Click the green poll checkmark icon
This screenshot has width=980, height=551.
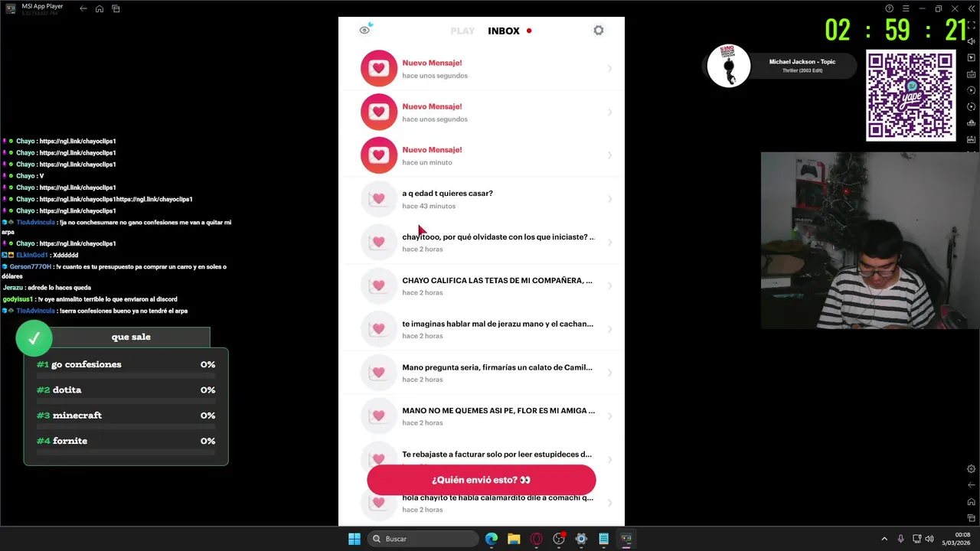click(34, 337)
